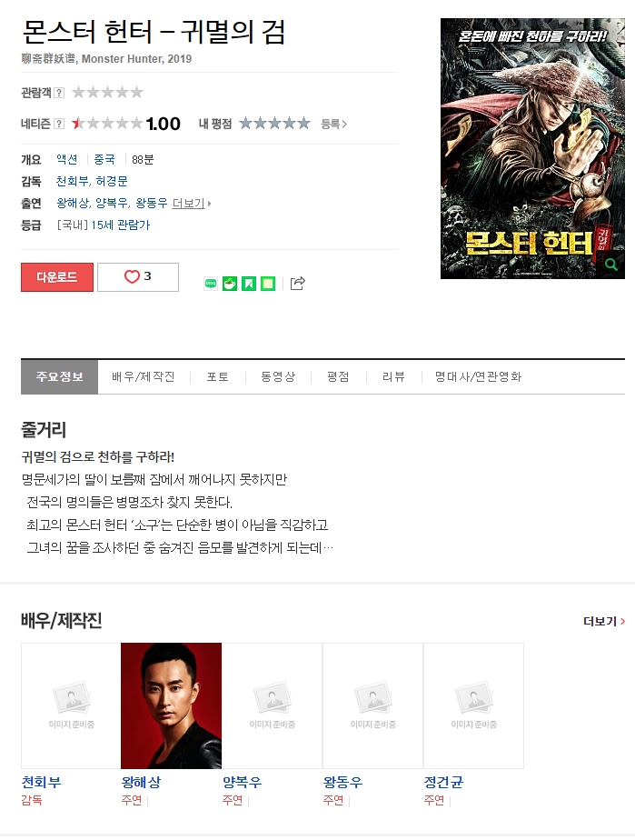Share to Naver cafe cup icon
This screenshot has height=840, width=635.
230,284
